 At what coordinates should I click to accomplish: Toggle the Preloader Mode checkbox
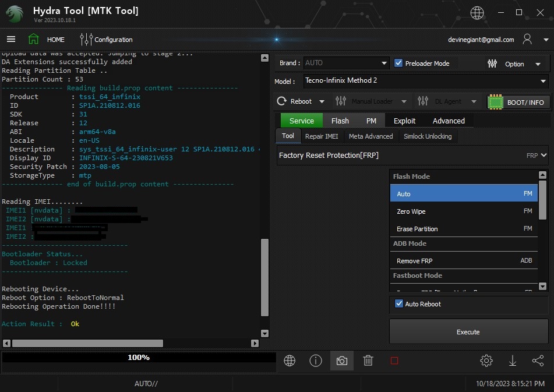(x=398, y=63)
